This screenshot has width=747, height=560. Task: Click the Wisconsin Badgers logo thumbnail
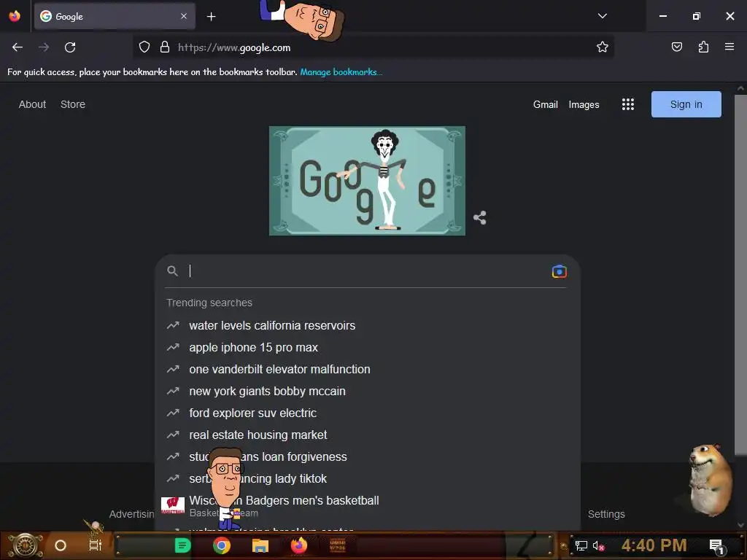coord(172,506)
